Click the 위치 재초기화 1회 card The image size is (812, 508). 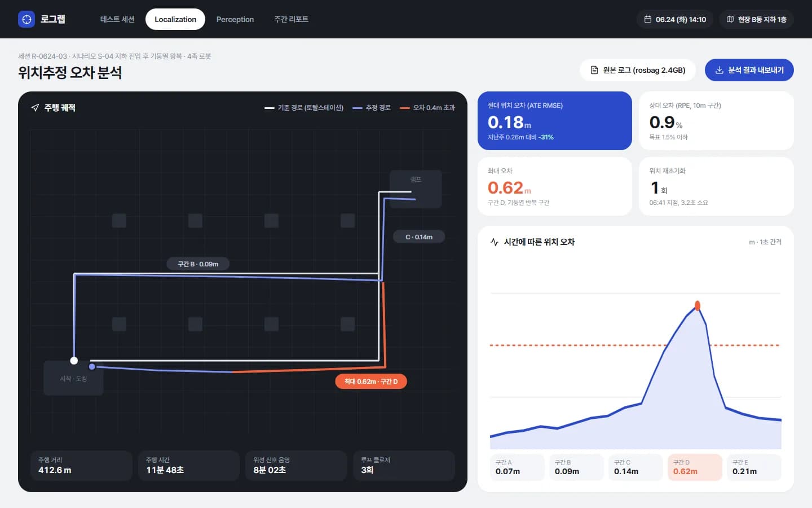pos(716,186)
